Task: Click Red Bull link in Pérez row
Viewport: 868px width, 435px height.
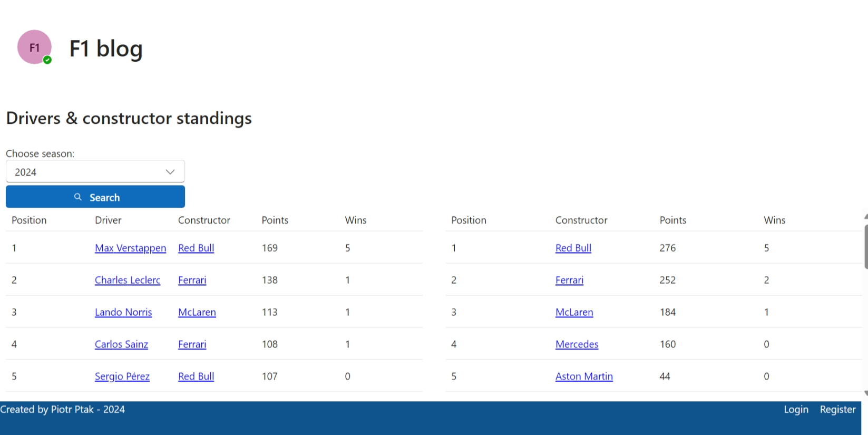Action: coord(196,376)
